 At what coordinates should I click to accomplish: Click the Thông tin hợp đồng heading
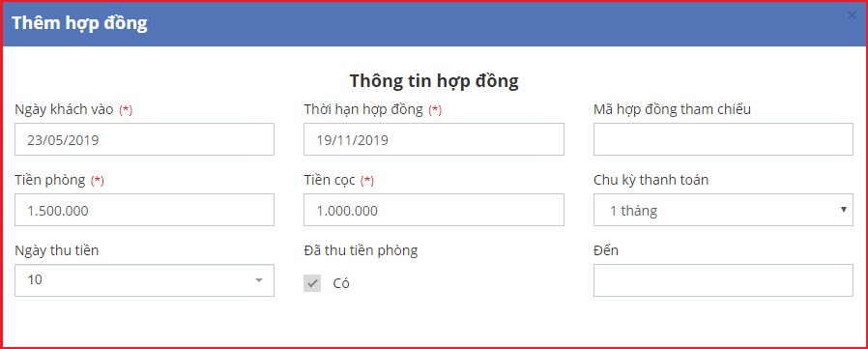pyautogui.click(x=434, y=81)
